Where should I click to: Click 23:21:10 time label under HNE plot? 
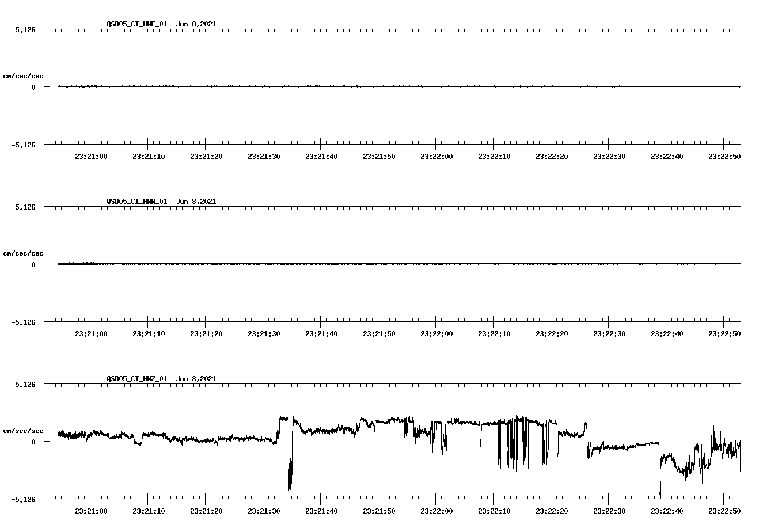point(149,156)
